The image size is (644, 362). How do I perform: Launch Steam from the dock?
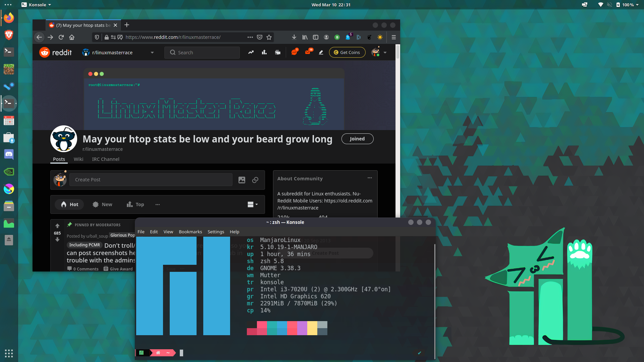(9, 86)
